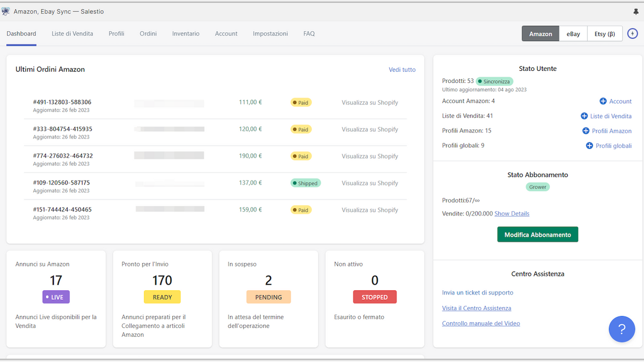Open the Show Details link
Image resolution: width=644 pixels, height=362 pixels.
tap(512, 214)
